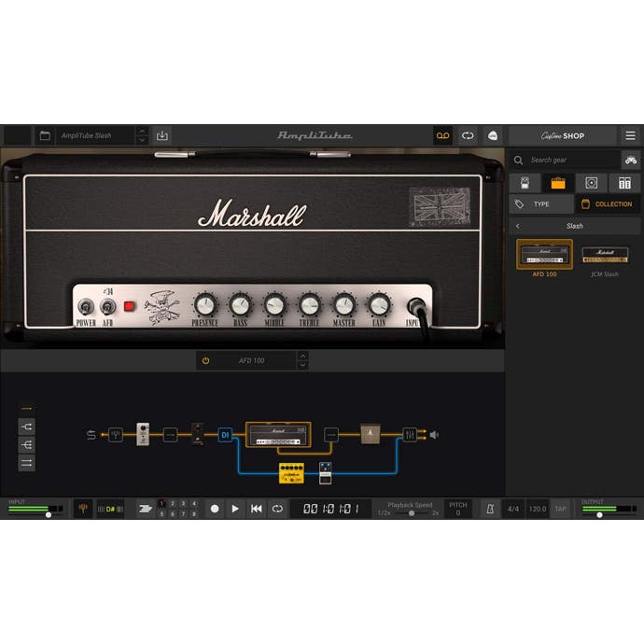This screenshot has width=644, height=644.
Task: Click the save preset icon
Action: coord(162,135)
